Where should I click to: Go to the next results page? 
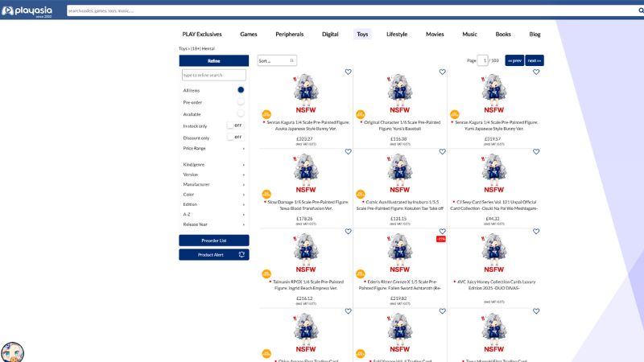tap(535, 60)
